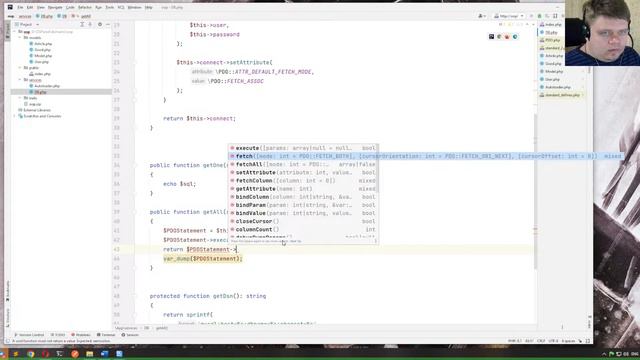The image size is (640, 360).
Task: Open the Code menu
Action: click(x=70, y=7)
